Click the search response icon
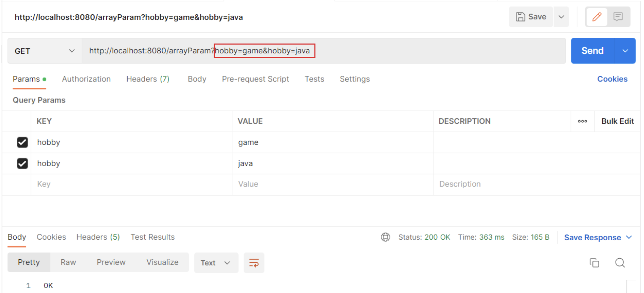The height and width of the screenshot is (293, 644). (620, 263)
